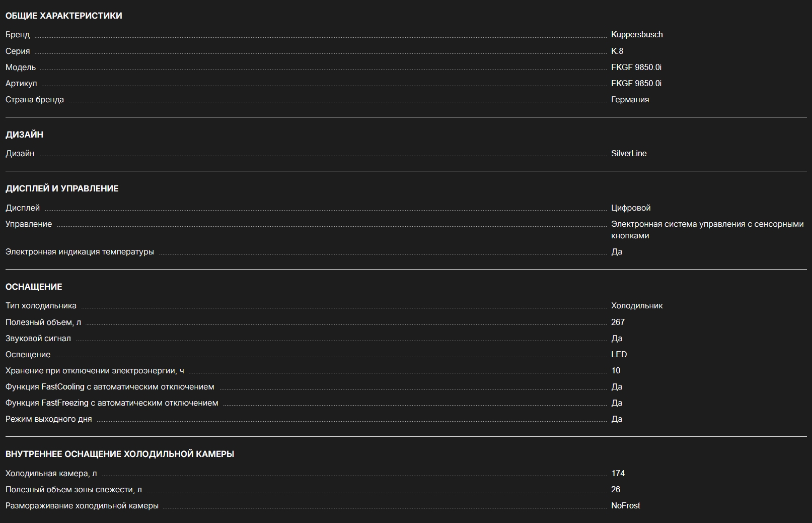Viewport: 812px width, 523px height.
Task: Click the Электронная индикация температуры label
Action: 80,251
